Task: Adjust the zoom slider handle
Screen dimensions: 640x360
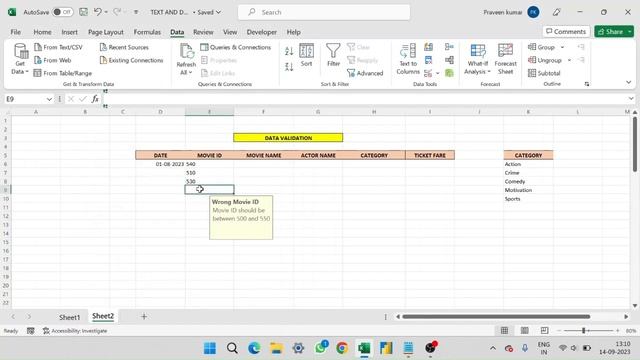Action: (584, 330)
